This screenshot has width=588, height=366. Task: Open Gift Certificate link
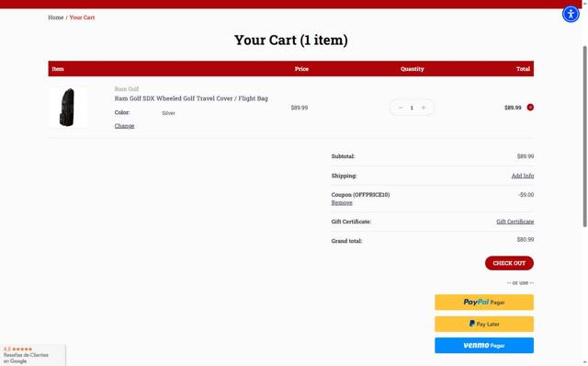pyautogui.click(x=514, y=222)
